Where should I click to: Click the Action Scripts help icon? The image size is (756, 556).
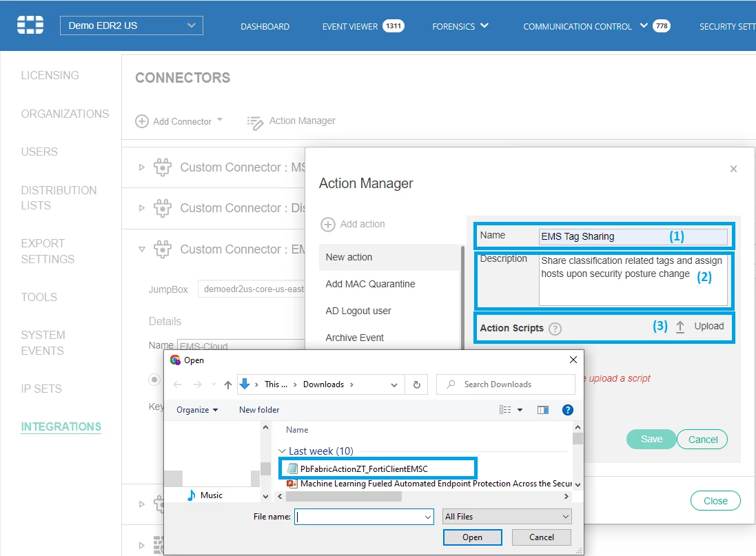[x=555, y=329]
